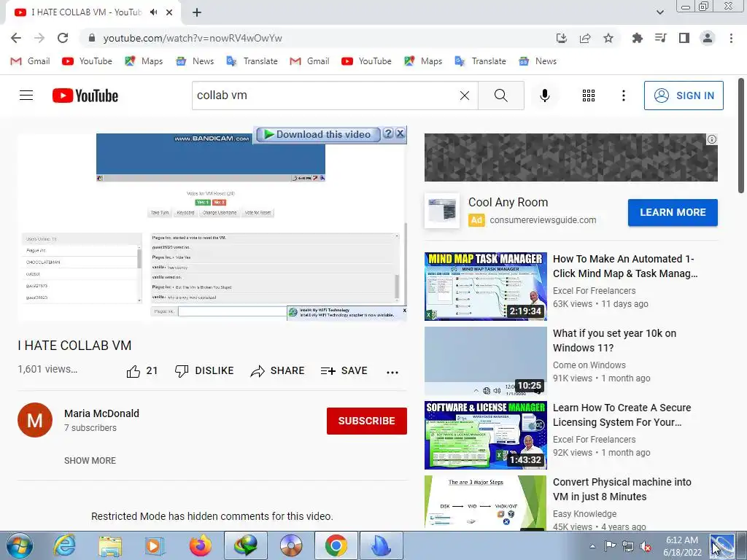
Task: Toggle the Chrome side panel icon
Action: pyautogui.click(x=684, y=38)
